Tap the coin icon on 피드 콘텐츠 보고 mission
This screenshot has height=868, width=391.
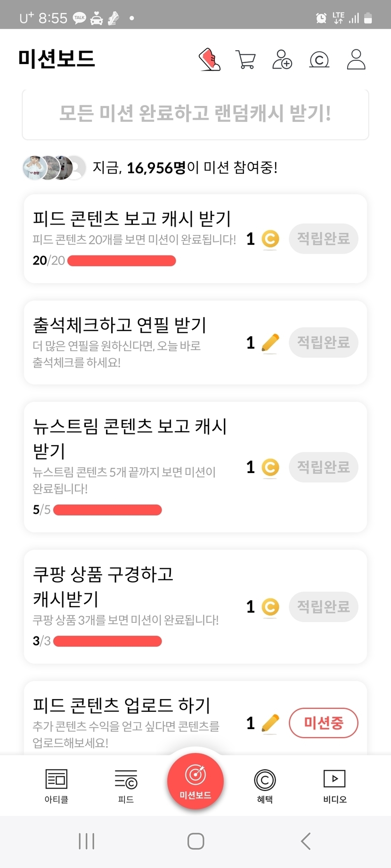pos(270,239)
